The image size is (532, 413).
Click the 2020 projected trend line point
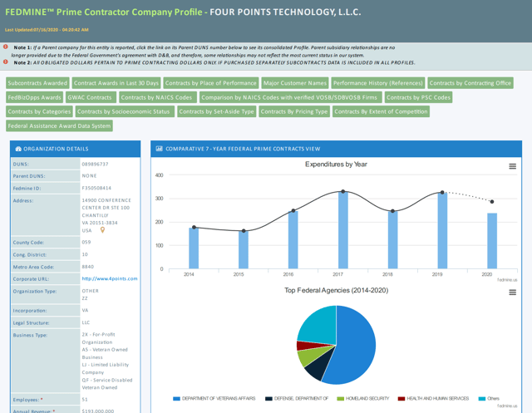pos(492,202)
